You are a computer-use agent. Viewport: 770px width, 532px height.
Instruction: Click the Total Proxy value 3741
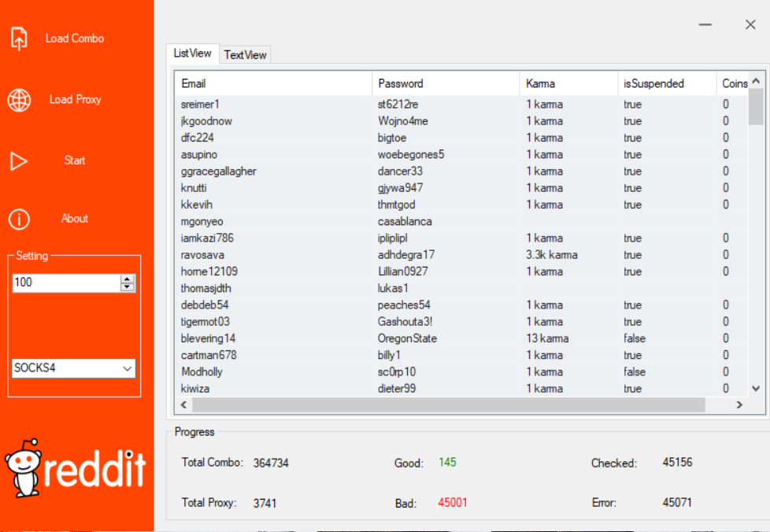tap(265, 503)
